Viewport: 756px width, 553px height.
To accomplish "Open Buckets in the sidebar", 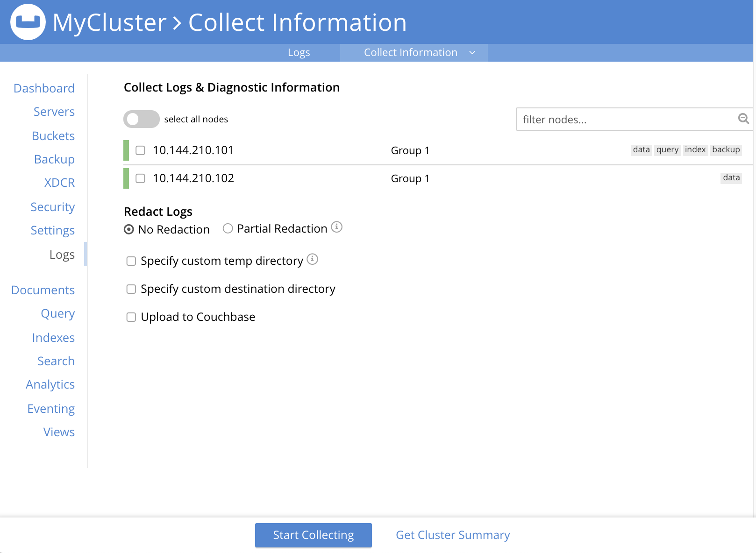I will (53, 136).
